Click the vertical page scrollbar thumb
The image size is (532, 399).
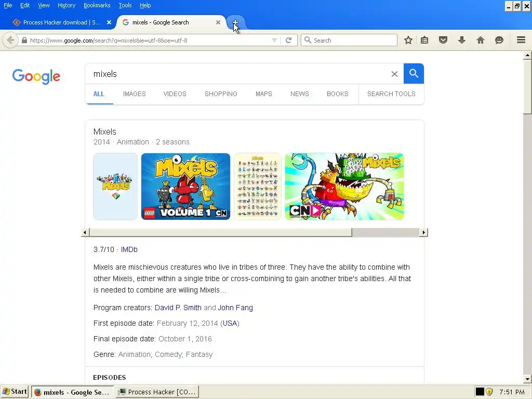point(527,87)
